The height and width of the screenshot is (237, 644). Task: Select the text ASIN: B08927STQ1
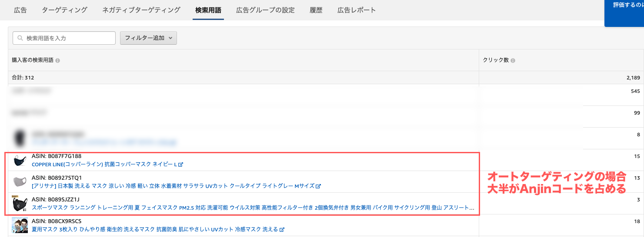[57, 178]
